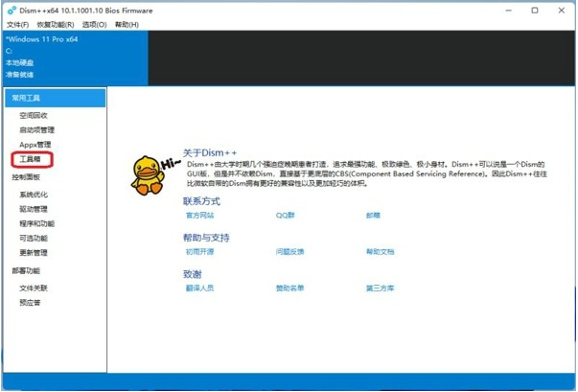
Task: Go to 启动项管理 in the sidebar
Action: point(36,129)
